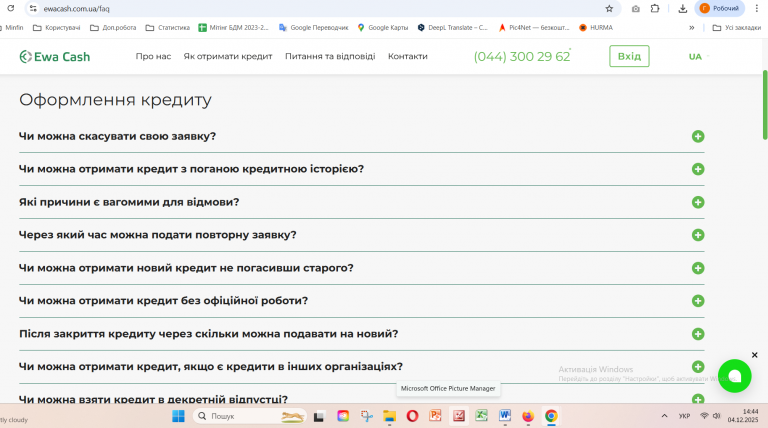Click the address bar URL ewacash.com.ua/faq
The image size is (768, 428).
click(x=76, y=9)
